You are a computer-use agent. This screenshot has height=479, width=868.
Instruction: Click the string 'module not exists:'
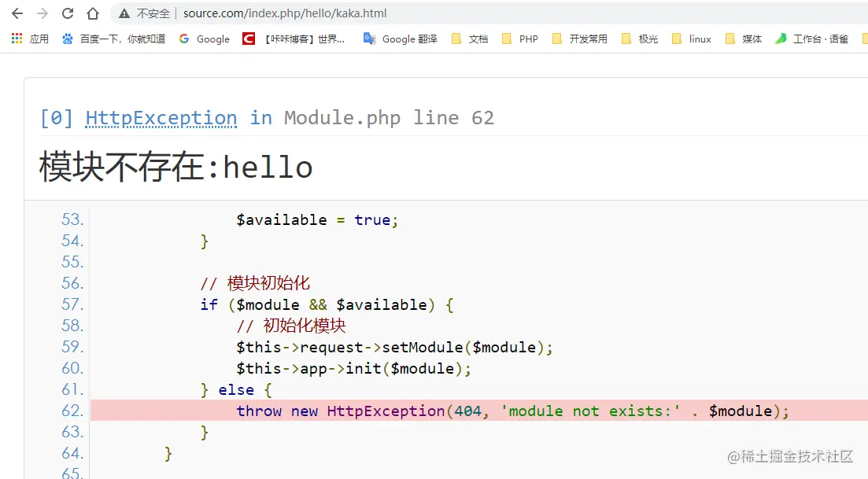coord(590,411)
